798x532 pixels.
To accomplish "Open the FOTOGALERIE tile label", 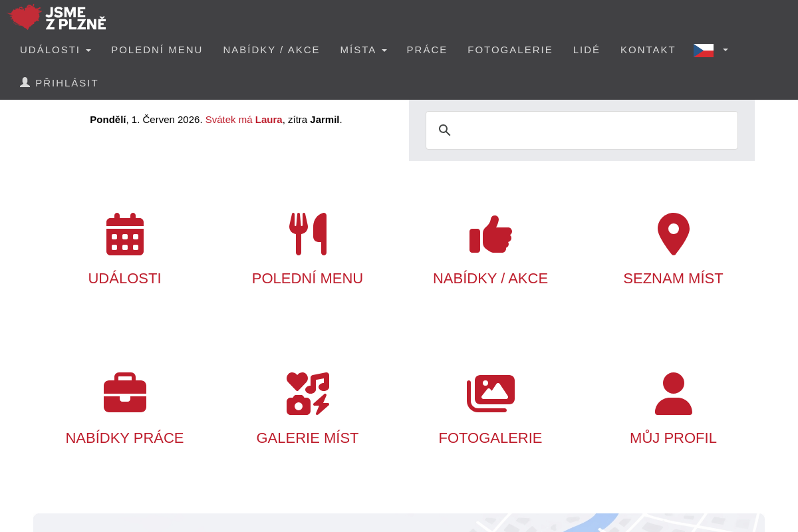I will (491, 438).
